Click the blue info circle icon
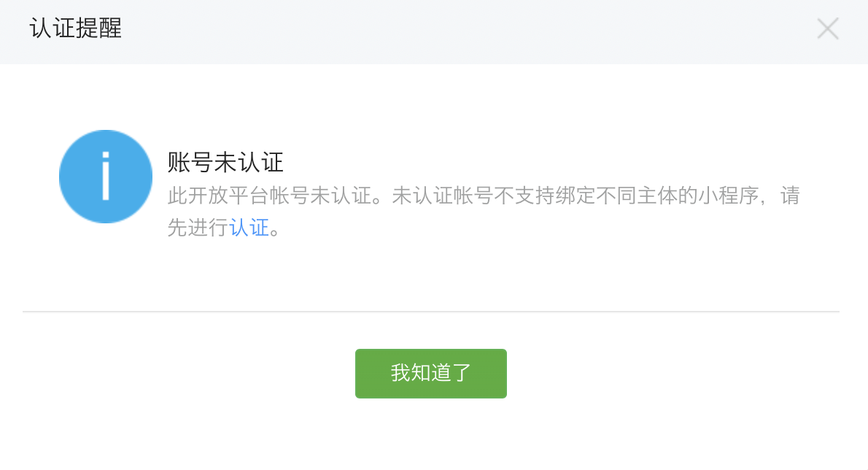868x470 pixels. [x=106, y=177]
